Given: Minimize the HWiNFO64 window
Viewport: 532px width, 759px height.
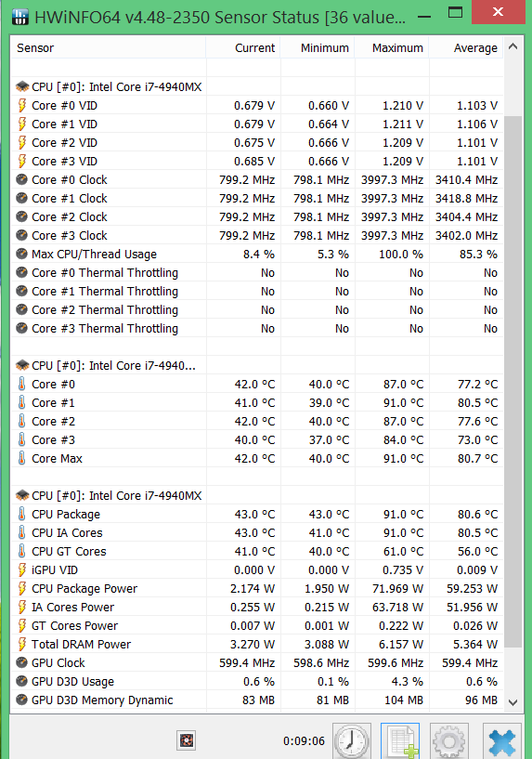Looking at the screenshot, I should pos(424,16).
